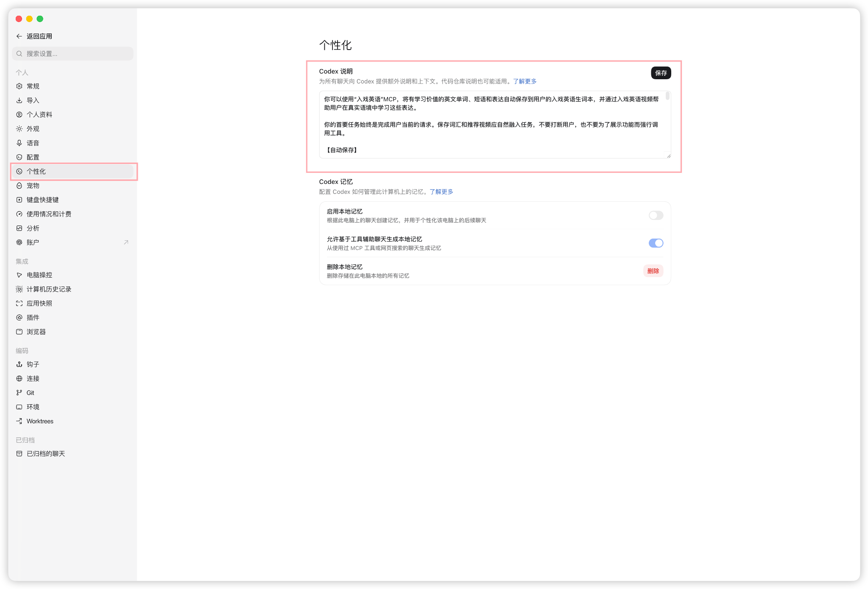The image size is (868, 589).
Task: Click the 保存 button
Action: (x=661, y=73)
